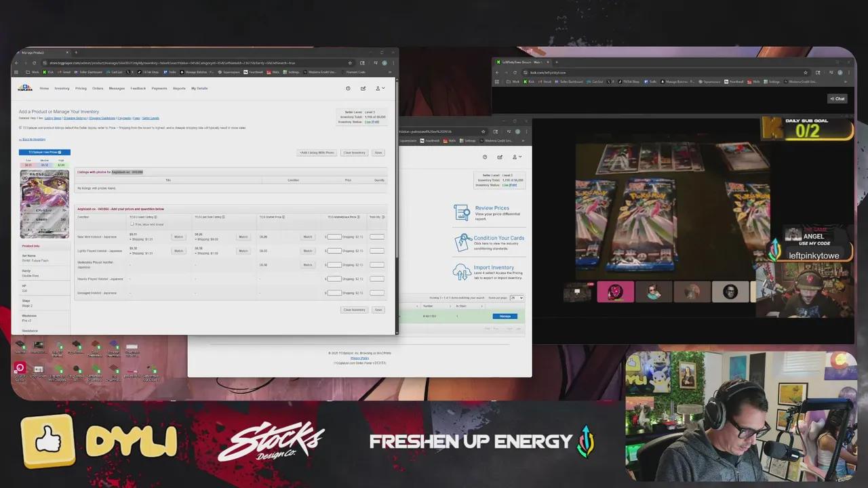
Task: Open the Payments menu in seller portal
Action: [x=159, y=88]
